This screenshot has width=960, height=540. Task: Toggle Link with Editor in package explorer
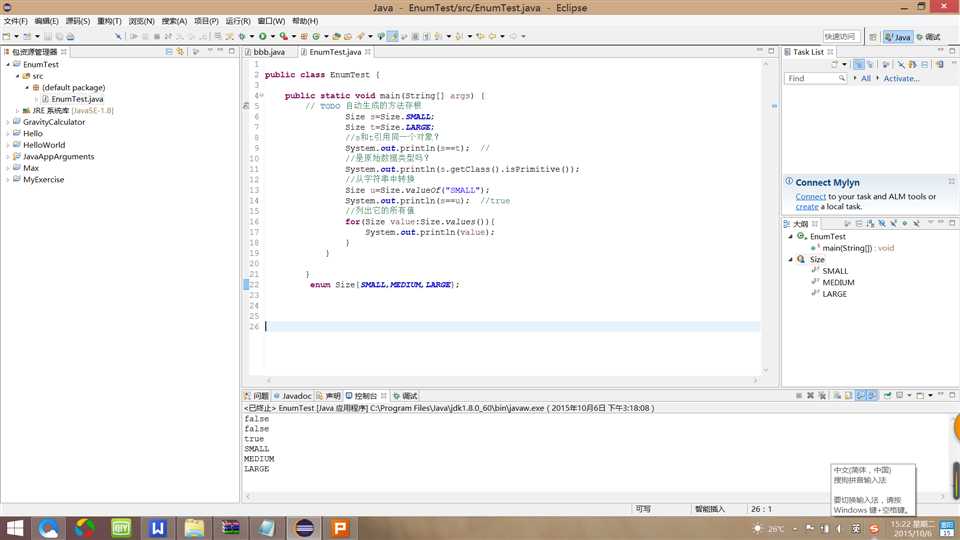180,52
